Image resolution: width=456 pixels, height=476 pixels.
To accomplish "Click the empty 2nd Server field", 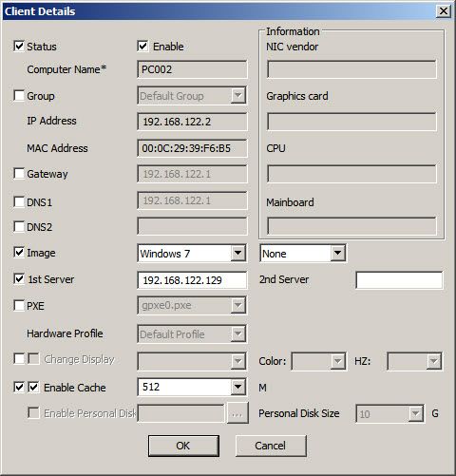I will click(x=399, y=280).
